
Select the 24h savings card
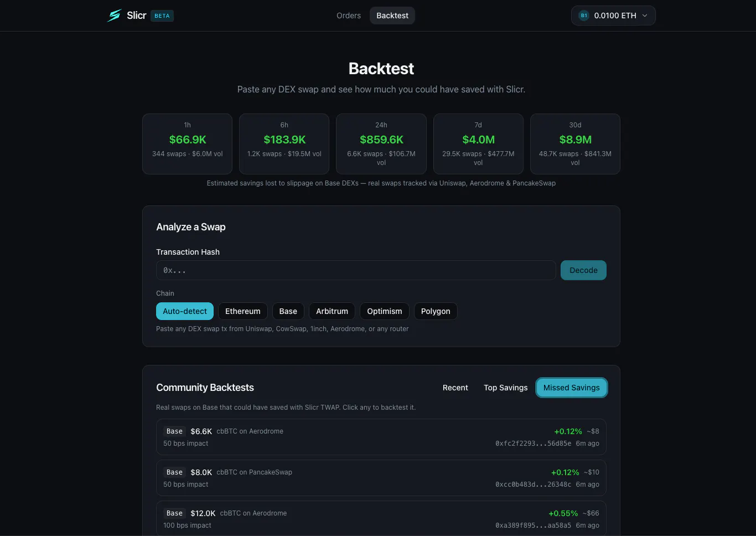pos(381,144)
